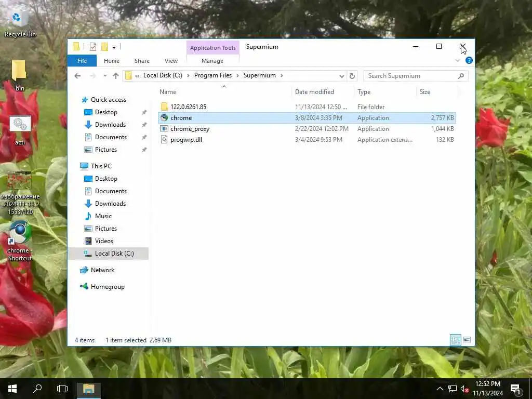Show hidden path with double chevron

pyautogui.click(x=137, y=76)
